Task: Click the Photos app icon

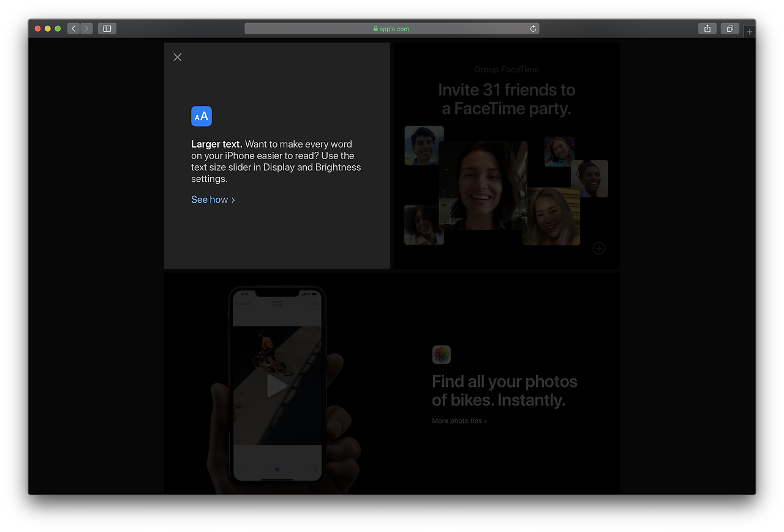Action: (x=441, y=354)
